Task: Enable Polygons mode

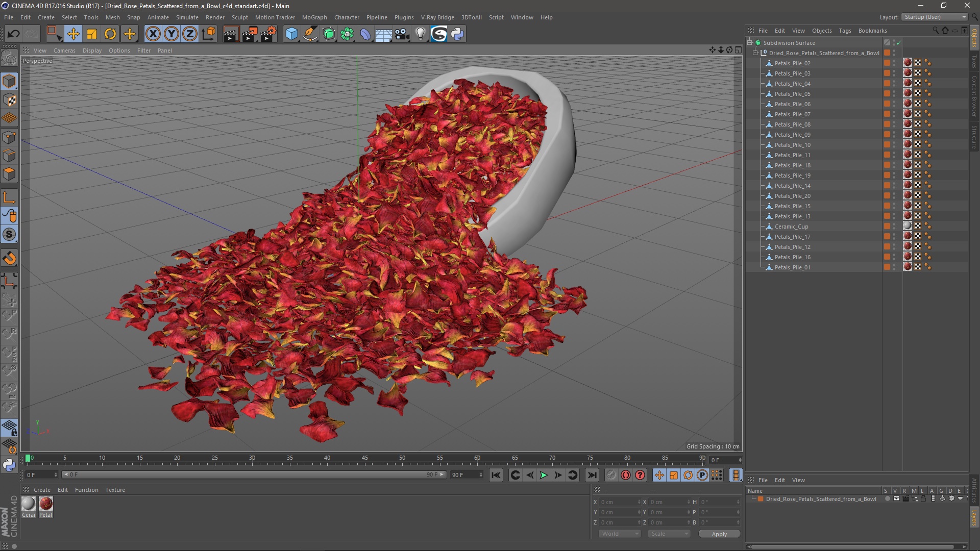Action: [9, 174]
